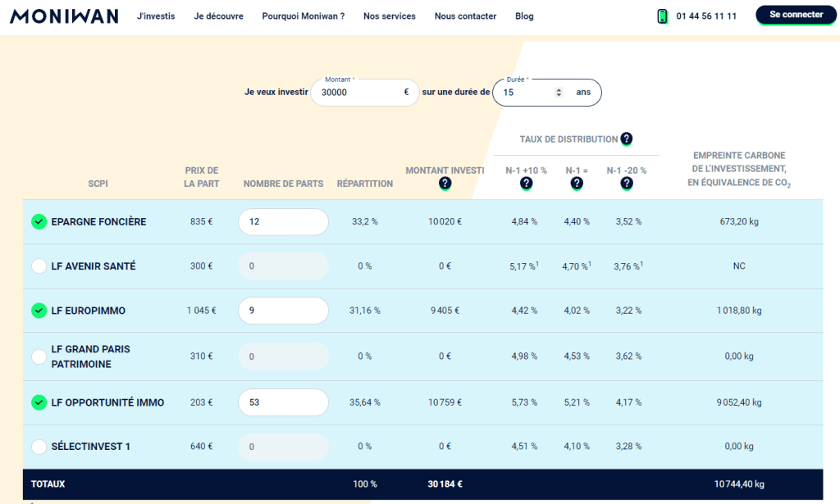Decrease the duration with the down arrow
The width and height of the screenshot is (840, 504).
tap(559, 96)
